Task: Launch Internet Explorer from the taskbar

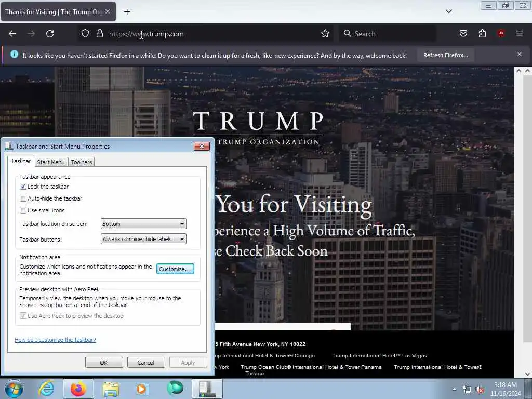Action: [x=46, y=389]
